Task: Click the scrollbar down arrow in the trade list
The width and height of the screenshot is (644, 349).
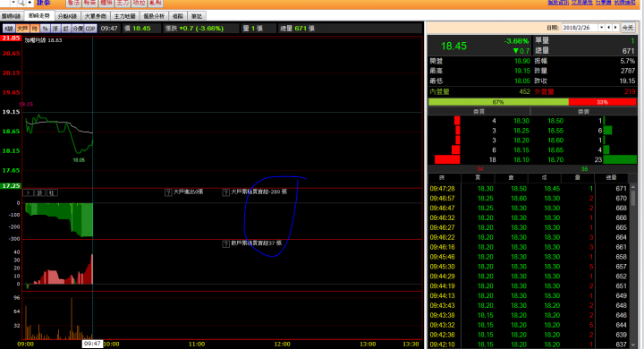Action: (633, 345)
